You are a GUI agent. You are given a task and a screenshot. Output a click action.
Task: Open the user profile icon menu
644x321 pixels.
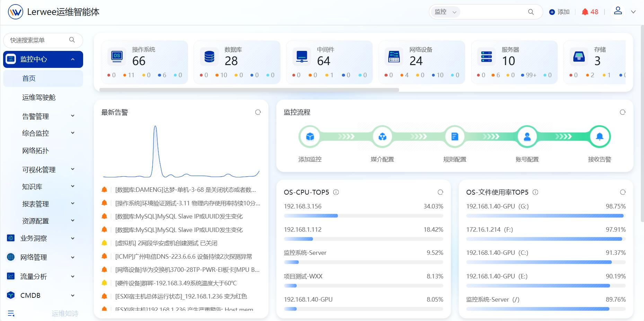click(618, 11)
